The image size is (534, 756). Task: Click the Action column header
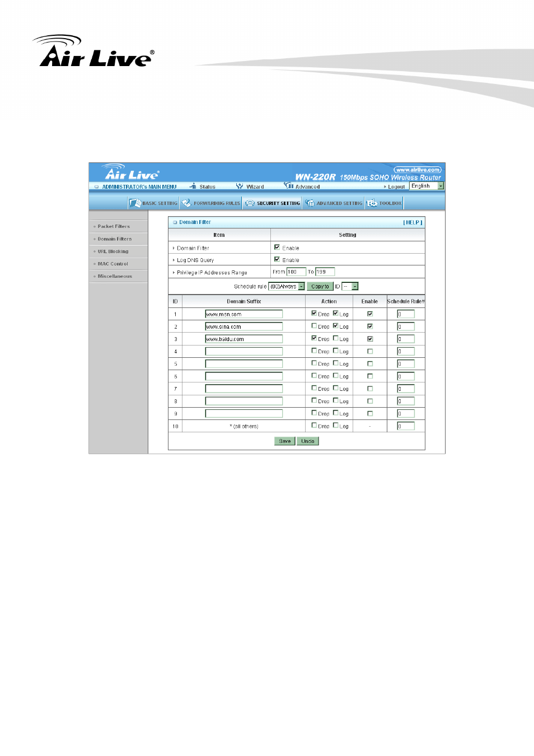329,301
